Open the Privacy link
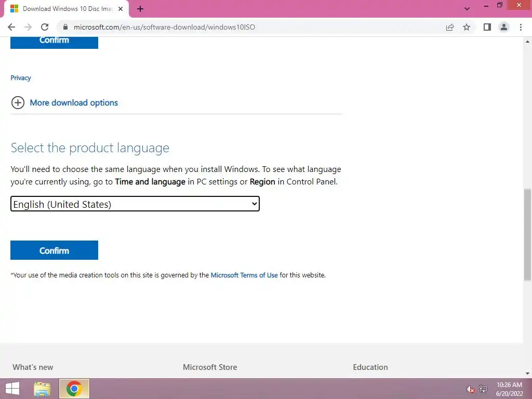Screen dimensions: 532x399 click(21, 78)
